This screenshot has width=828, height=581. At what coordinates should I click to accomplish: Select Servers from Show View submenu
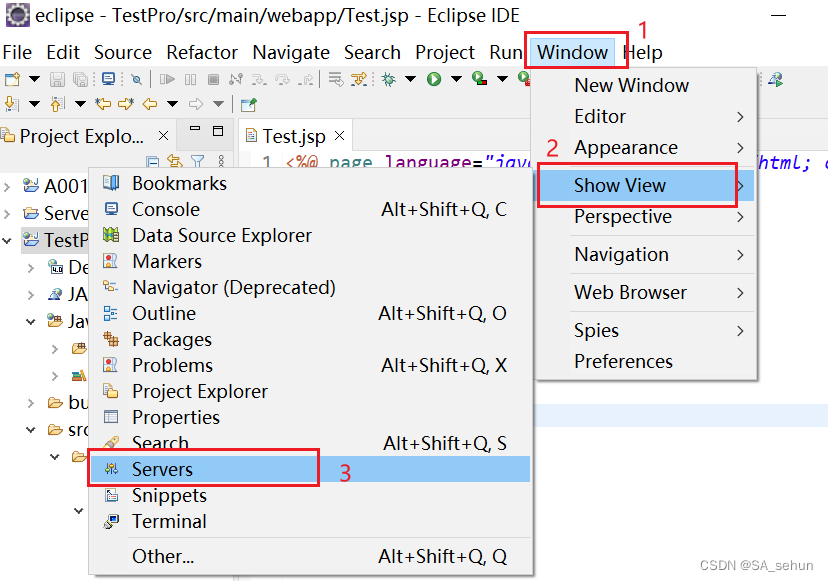pyautogui.click(x=162, y=469)
